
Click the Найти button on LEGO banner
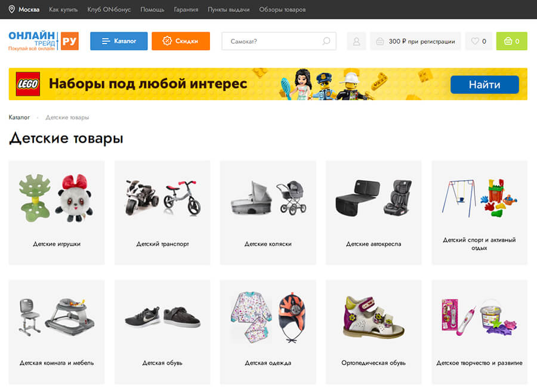484,85
